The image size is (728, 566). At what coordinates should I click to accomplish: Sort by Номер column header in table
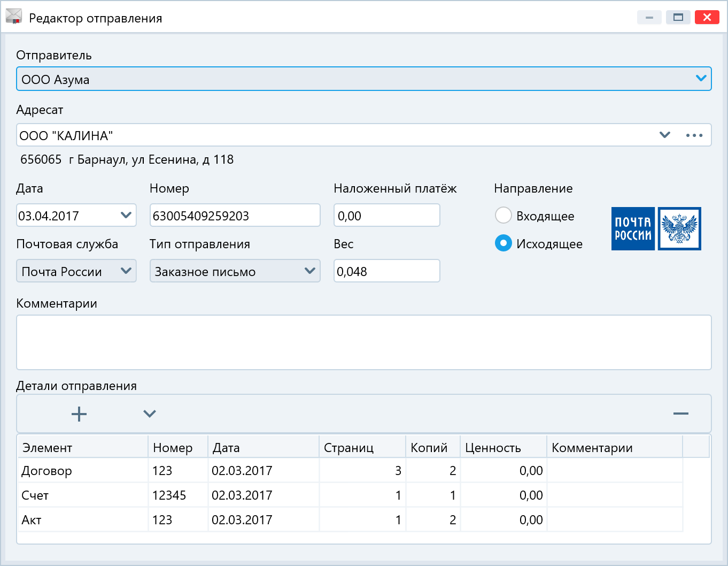(x=178, y=447)
